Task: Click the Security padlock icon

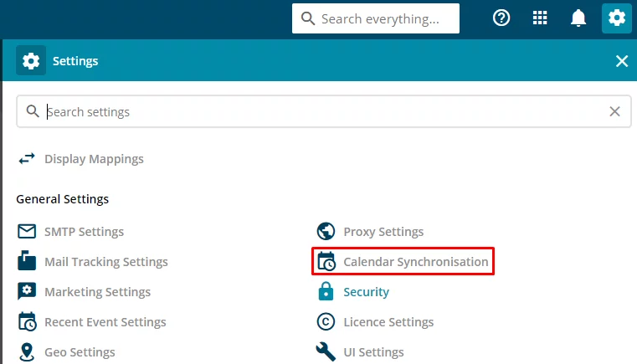Action: [326, 292]
